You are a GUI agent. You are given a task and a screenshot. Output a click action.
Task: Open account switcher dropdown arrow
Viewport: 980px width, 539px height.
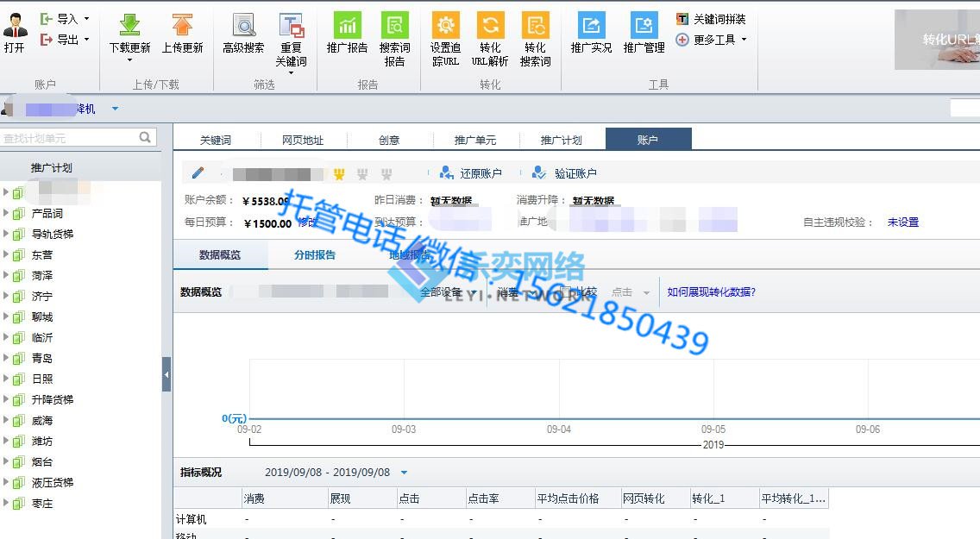115,109
